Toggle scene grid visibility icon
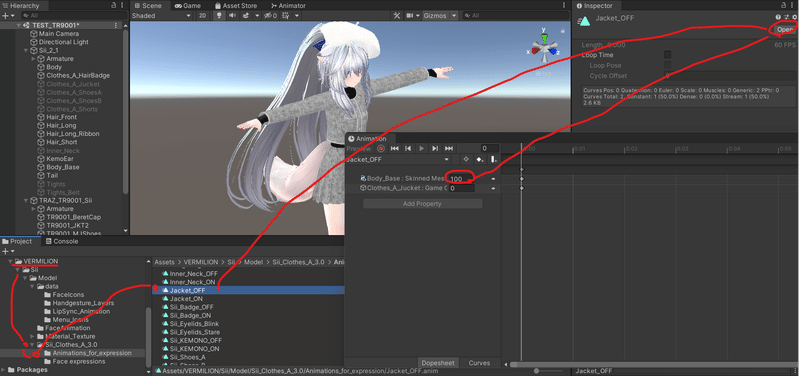The height and width of the screenshot is (376, 800). coord(284,16)
